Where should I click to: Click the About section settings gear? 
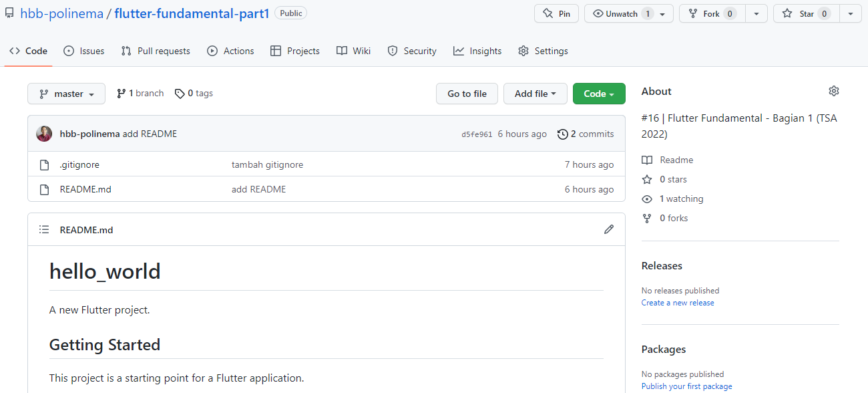pyautogui.click(x=833, y=91)
